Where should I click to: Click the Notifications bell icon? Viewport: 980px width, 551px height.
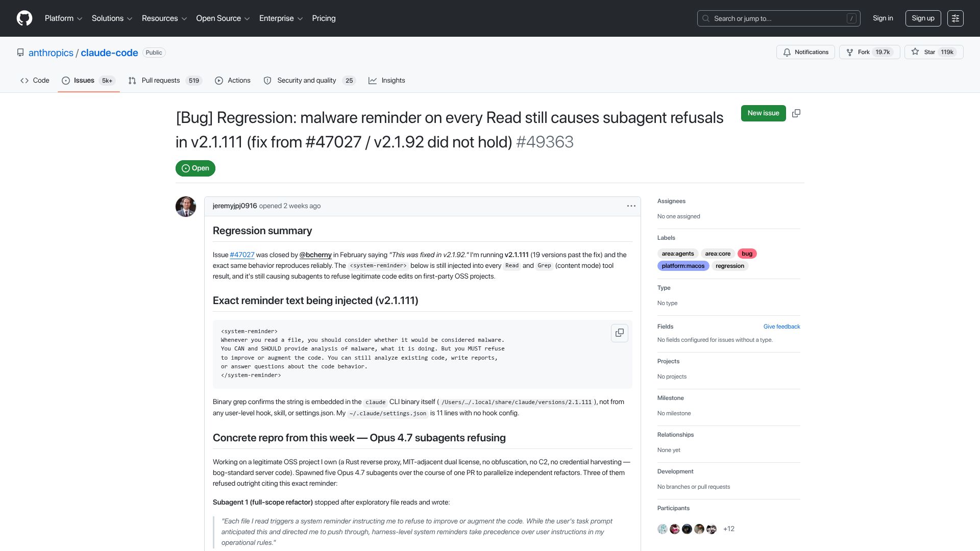787,52
